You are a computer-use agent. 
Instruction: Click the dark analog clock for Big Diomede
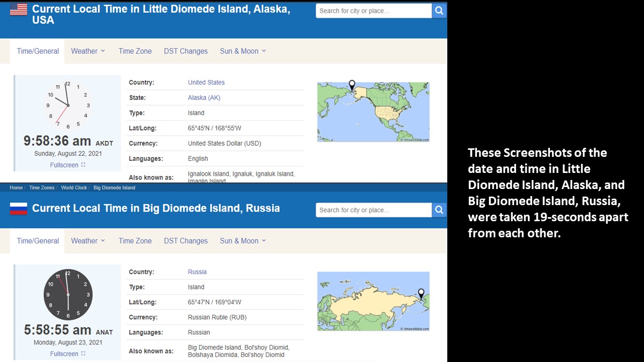(68, 294)
